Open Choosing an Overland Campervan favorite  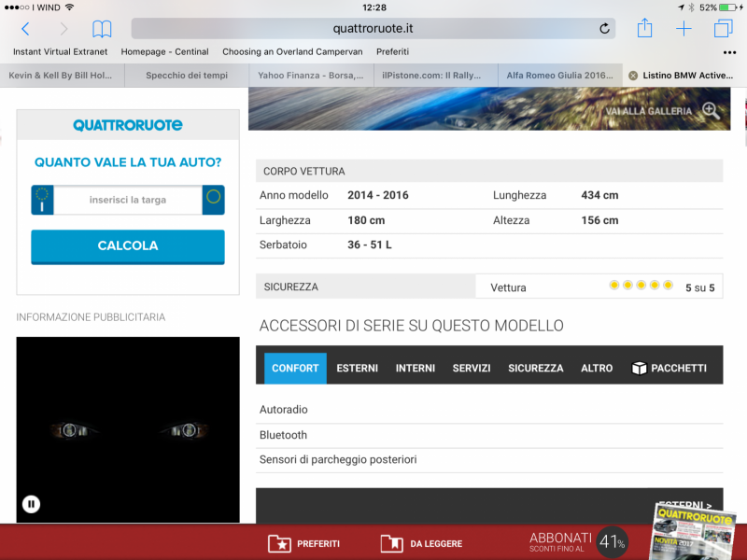(292, 51)
